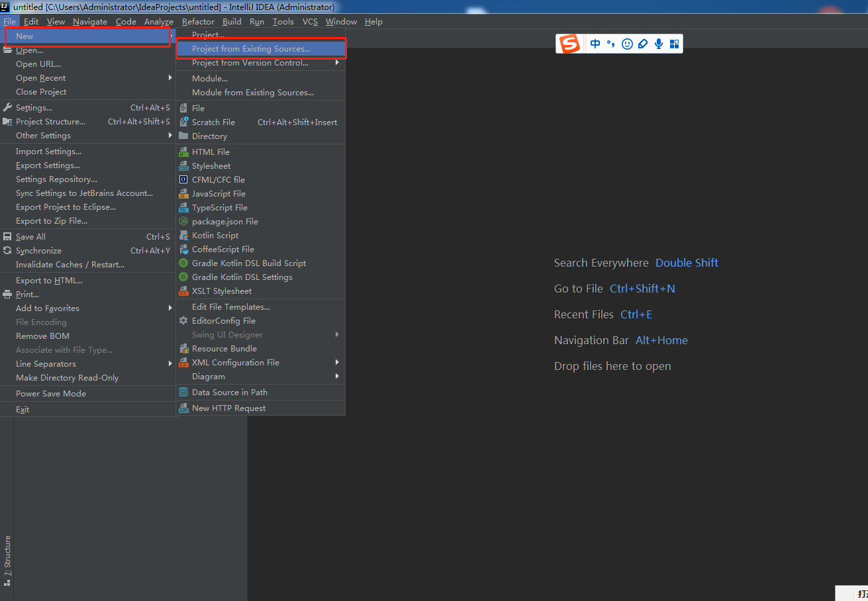
Task: Click the JavaScript File icon
Action: pos(183,194)
